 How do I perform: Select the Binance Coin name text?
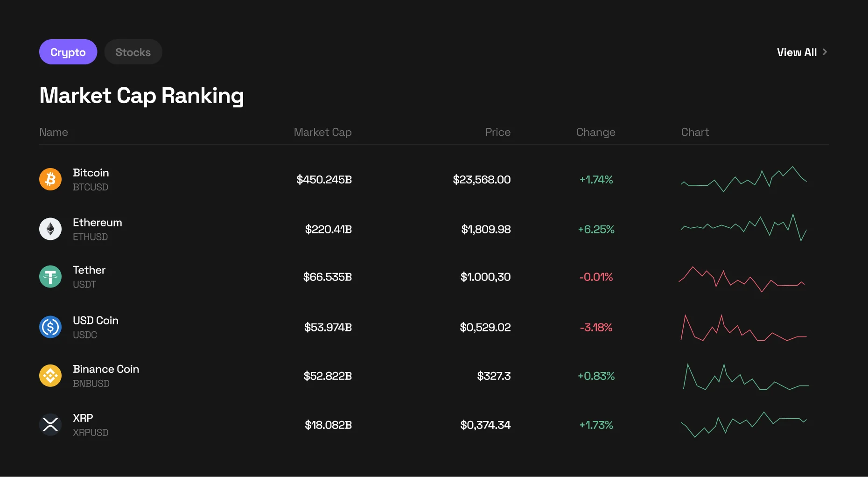tap(106, 369)
